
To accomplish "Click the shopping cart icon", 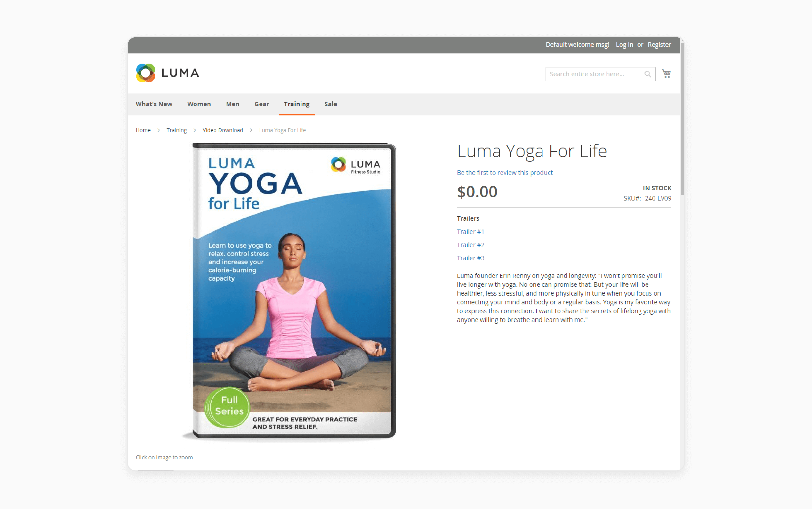I will [x=667, y=73].
